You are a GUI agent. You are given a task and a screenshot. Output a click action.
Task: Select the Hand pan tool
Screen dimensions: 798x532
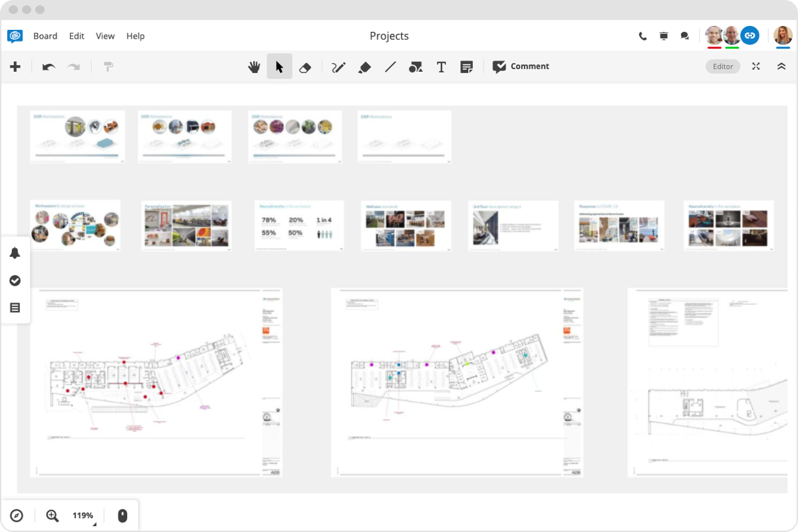point(254,66)
